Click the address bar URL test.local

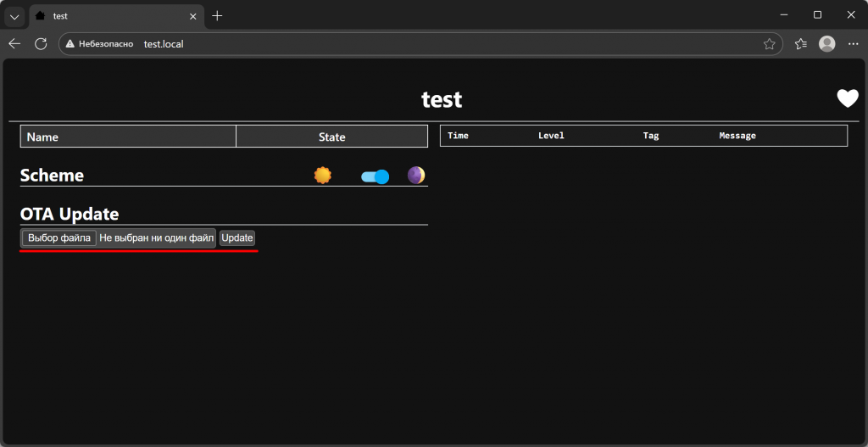(x=164, y=44)
